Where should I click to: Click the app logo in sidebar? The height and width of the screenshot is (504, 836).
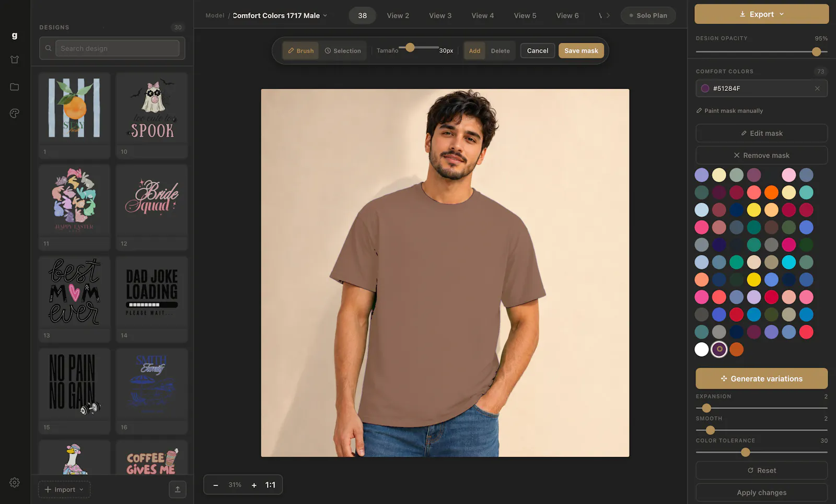[15, 36]
